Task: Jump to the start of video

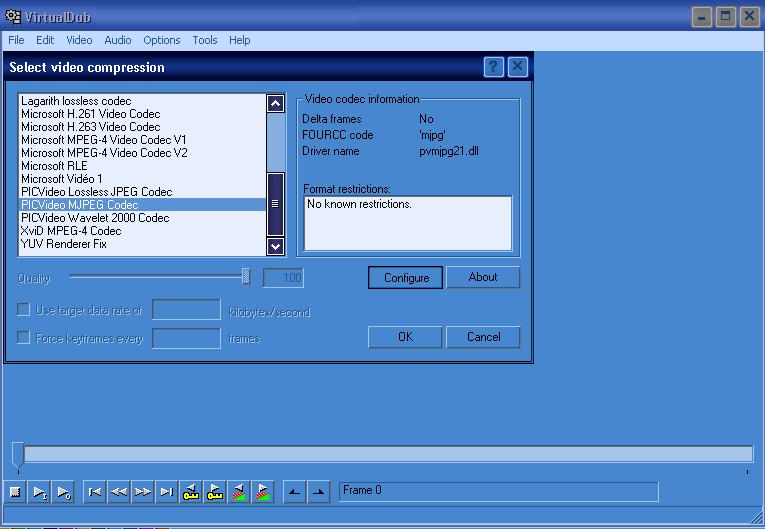Action: pos(95,492)
